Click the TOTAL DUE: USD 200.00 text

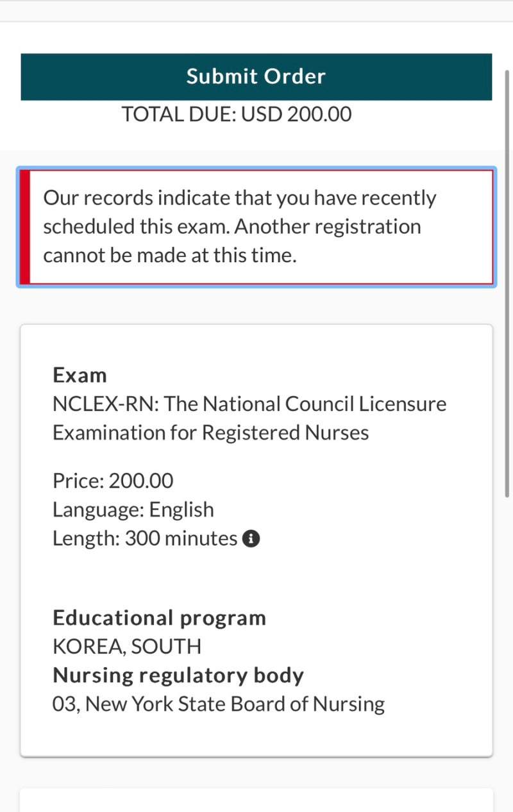point(237,114)
